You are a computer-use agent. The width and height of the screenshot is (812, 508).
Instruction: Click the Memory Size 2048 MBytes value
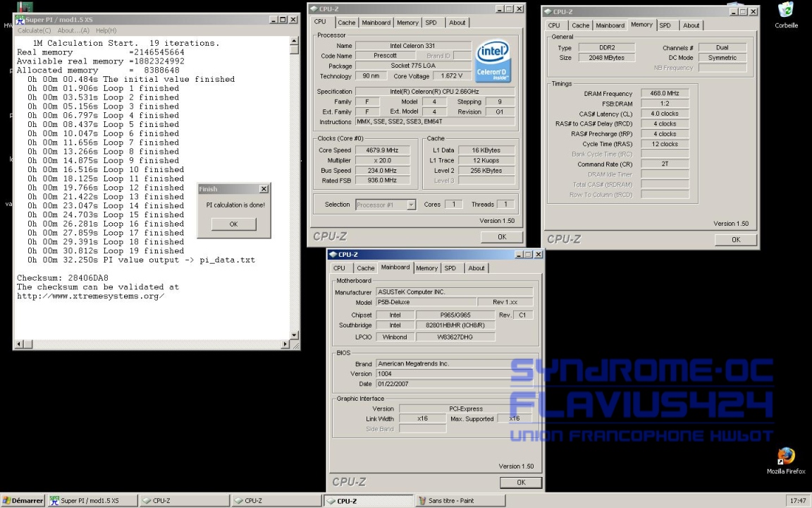pyautogui.click(x=606, y=58)
